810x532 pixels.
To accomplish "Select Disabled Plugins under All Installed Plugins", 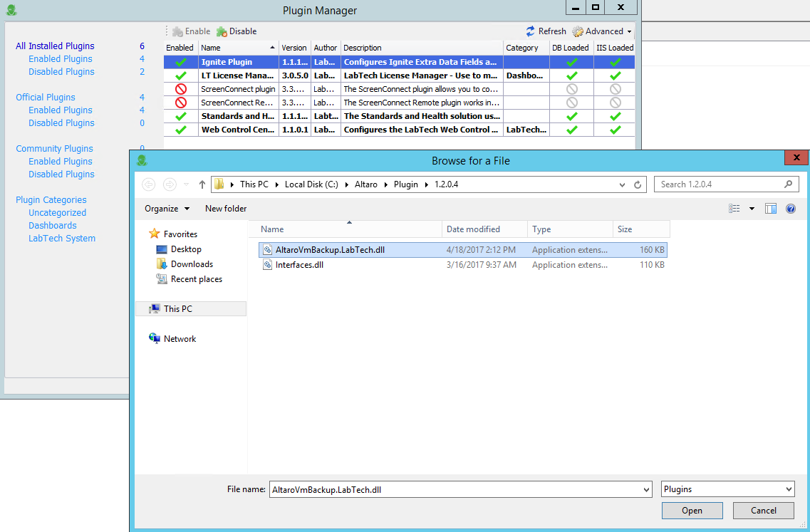I will pyautogui.click(x=61, y=72).
